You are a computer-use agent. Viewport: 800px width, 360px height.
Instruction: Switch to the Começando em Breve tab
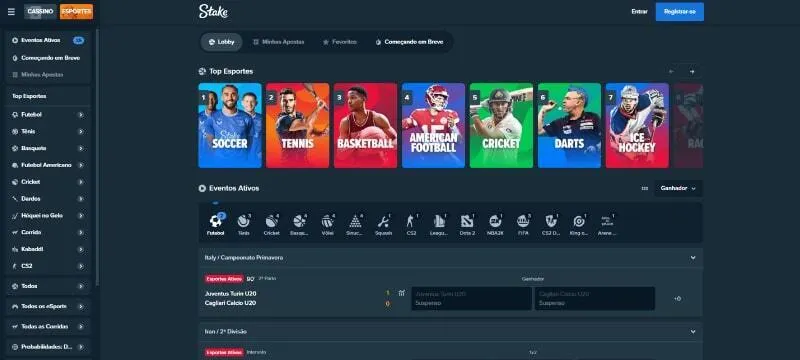[409, 42]
